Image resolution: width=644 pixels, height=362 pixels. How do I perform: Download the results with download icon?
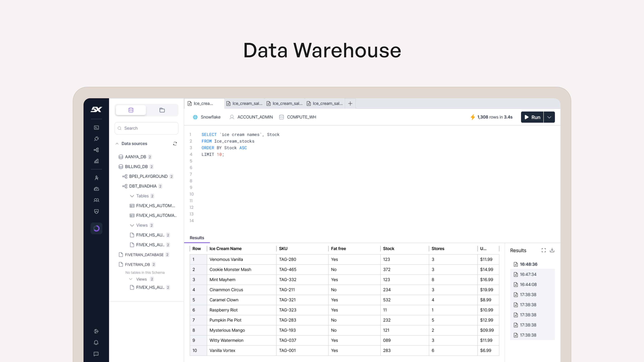point(552,250)
